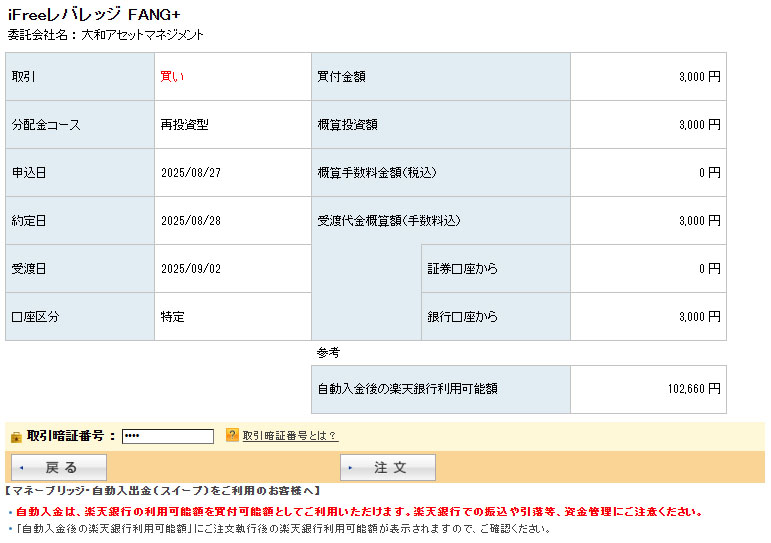Viewport: 771px width, 543px height.
Task: Click the red 自動入金 warning notice text
Action: (x=358, y=512)
